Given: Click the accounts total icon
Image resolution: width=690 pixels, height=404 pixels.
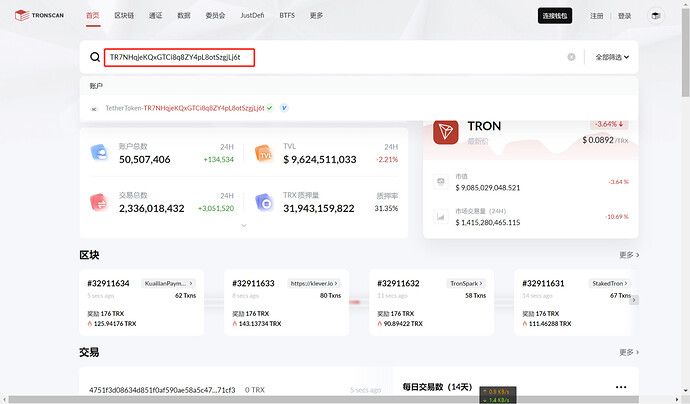Looking at the screenshot, I should click(x=99, y=153).
